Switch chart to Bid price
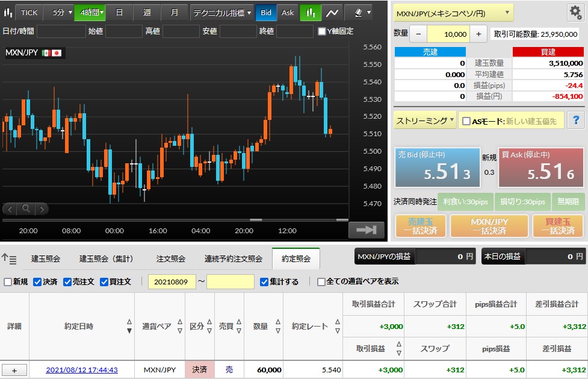Screen dimensions: 588x379 (266, 13)
